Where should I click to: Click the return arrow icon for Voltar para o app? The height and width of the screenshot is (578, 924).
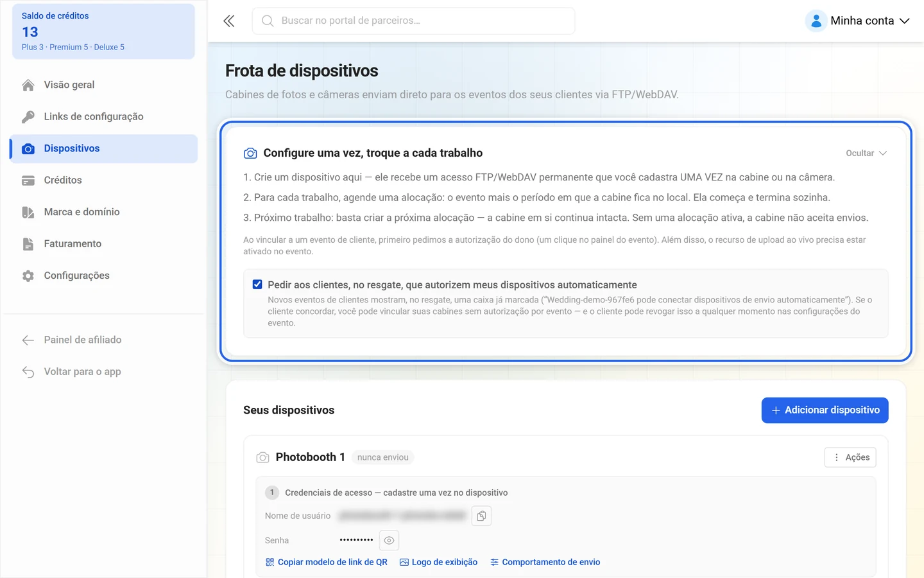click(x=28, y=372)
